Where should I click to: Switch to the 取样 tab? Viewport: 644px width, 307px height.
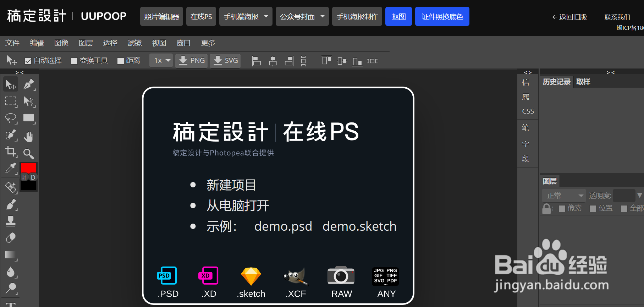click(x=583, y=82)
